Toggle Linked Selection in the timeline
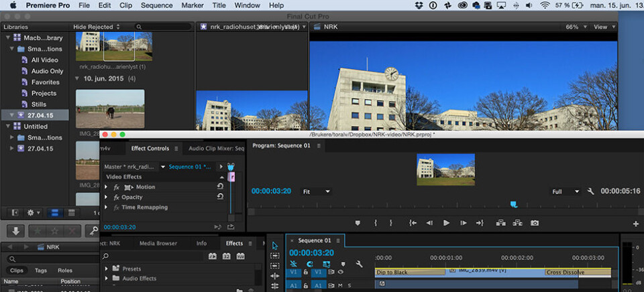Screen dimensions: 644x292 pos(327,264)
